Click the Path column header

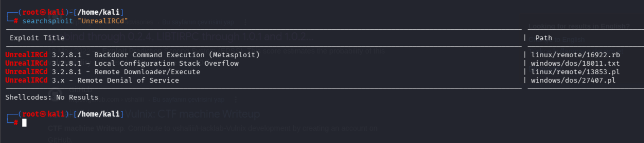click(x=544, y=38)
